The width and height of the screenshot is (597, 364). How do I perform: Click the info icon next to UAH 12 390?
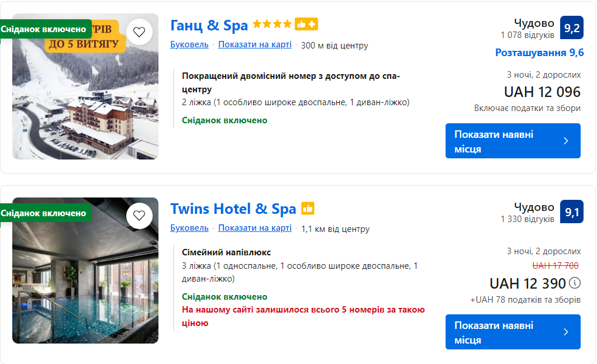click(x=575, y=283)
